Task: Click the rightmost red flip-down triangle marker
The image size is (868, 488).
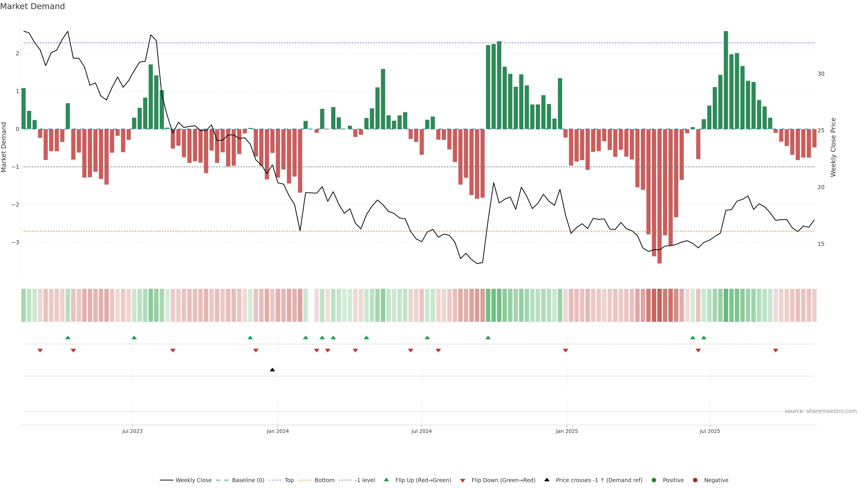Action: [x=776, y=351]
